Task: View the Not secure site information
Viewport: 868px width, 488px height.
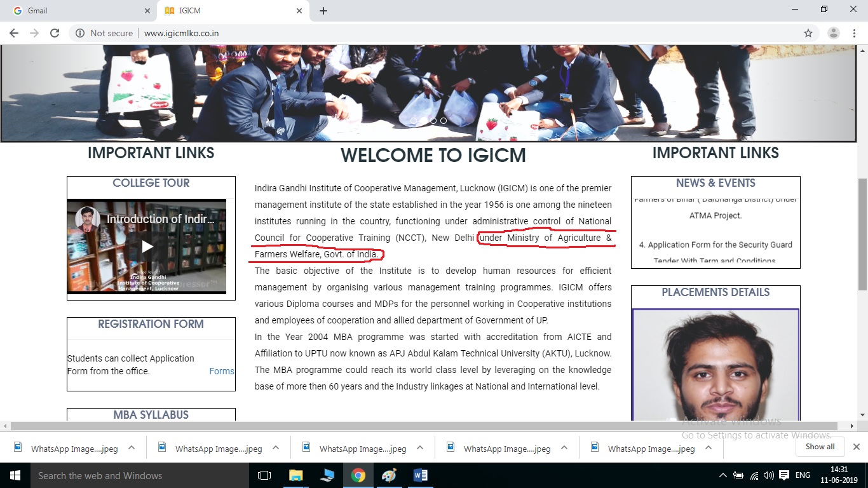Action: pos(104,33)
